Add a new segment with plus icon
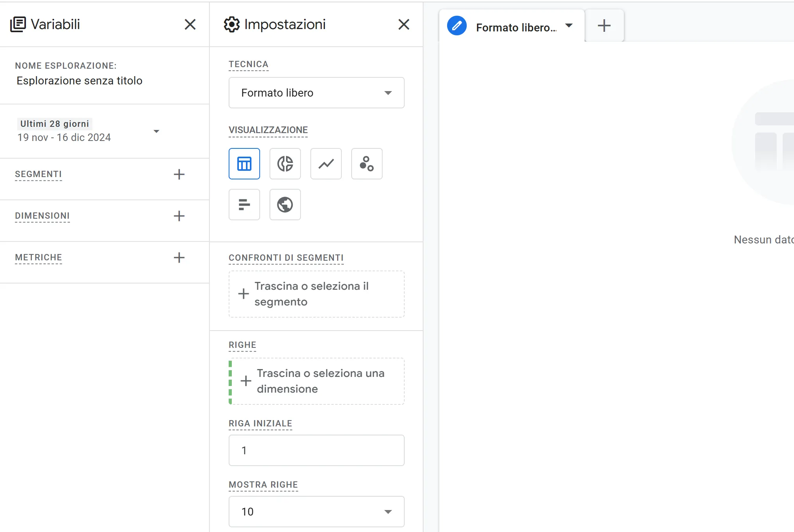The height and width of the screenshot is (532, 794). (x=179, y=174)
